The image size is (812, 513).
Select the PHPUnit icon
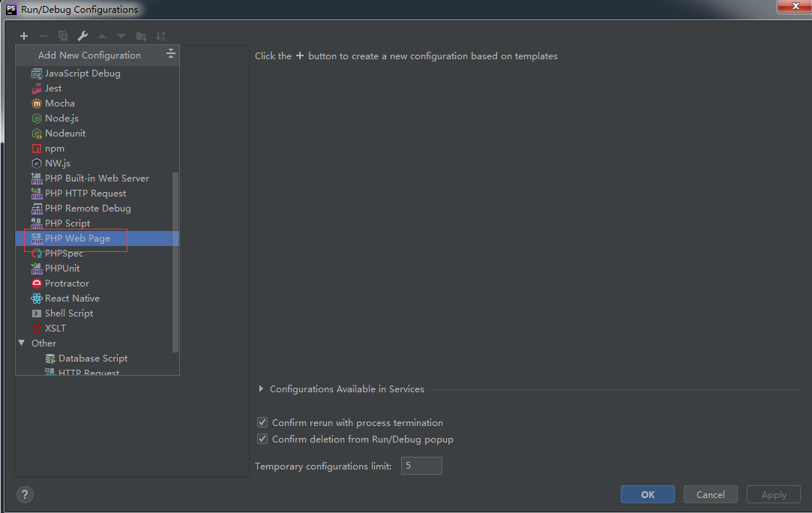[37, 268]
